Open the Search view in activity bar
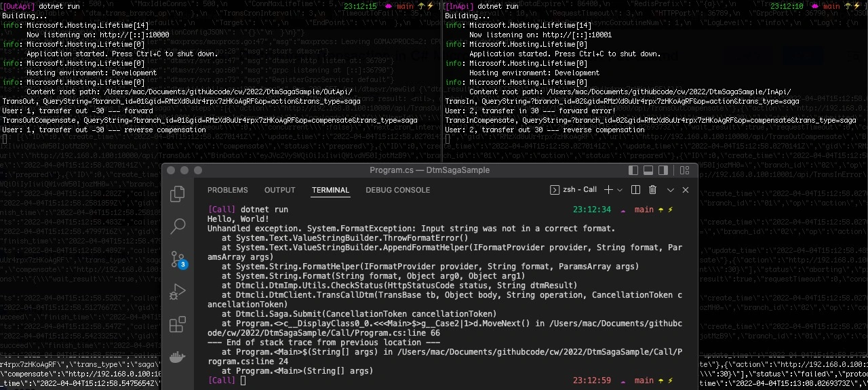The height and width of the screenshot is (390, 868). [x=178, y=227]
